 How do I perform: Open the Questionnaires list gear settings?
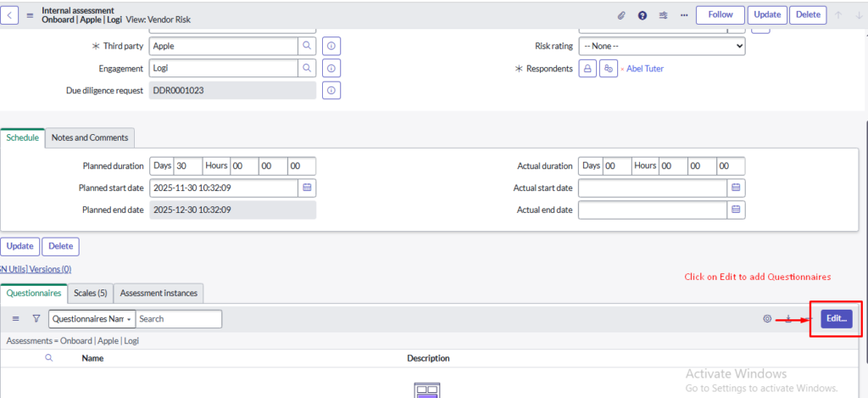click(767, 319)
